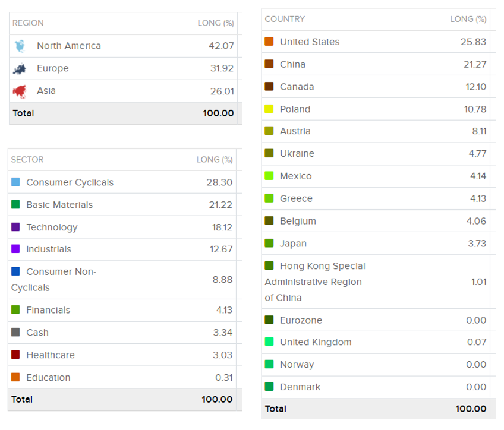Click the United States orange swatch
The height and width of the screenshot is (430, 504).
(269, 42)
